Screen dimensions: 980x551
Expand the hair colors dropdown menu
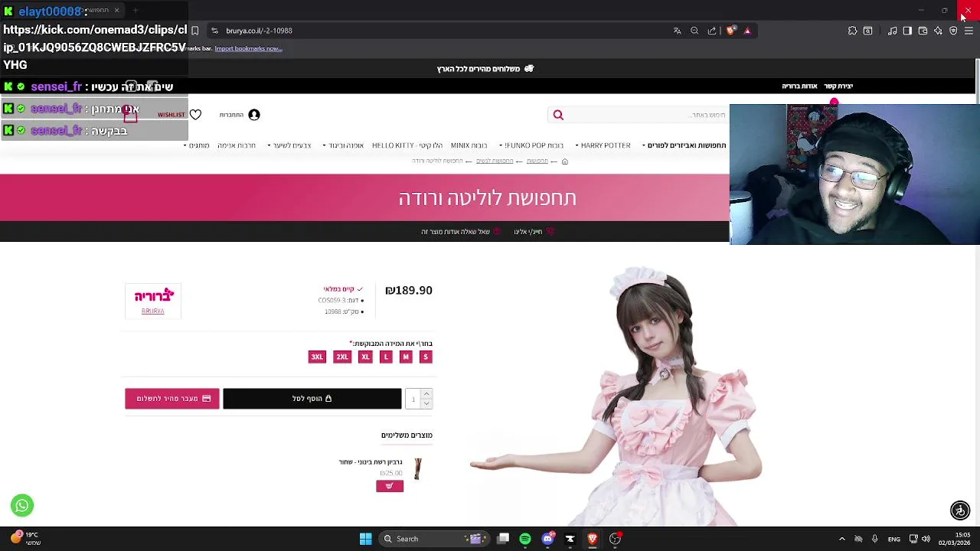click(289, 145)
